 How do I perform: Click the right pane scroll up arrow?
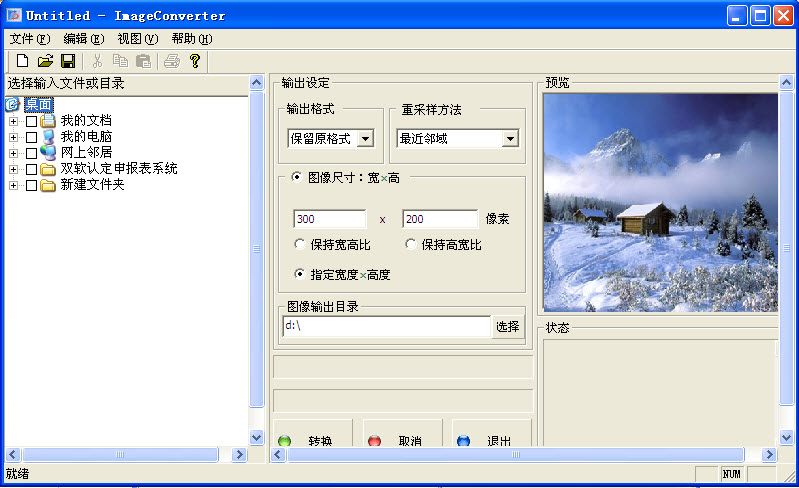786,83
